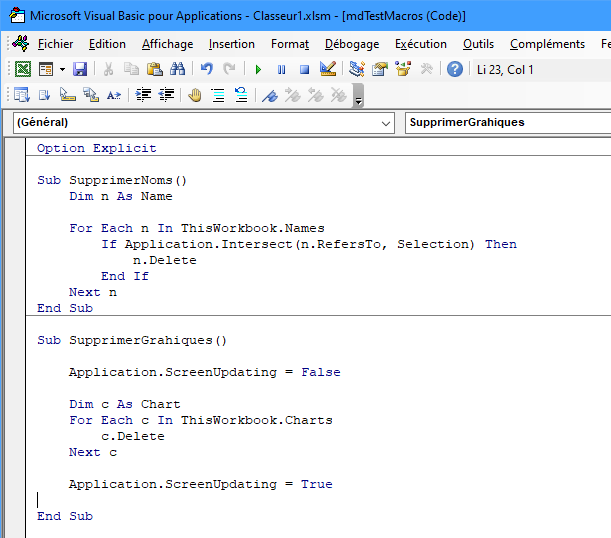
Task: Click the Break pause icon
Action: [281, 70]
